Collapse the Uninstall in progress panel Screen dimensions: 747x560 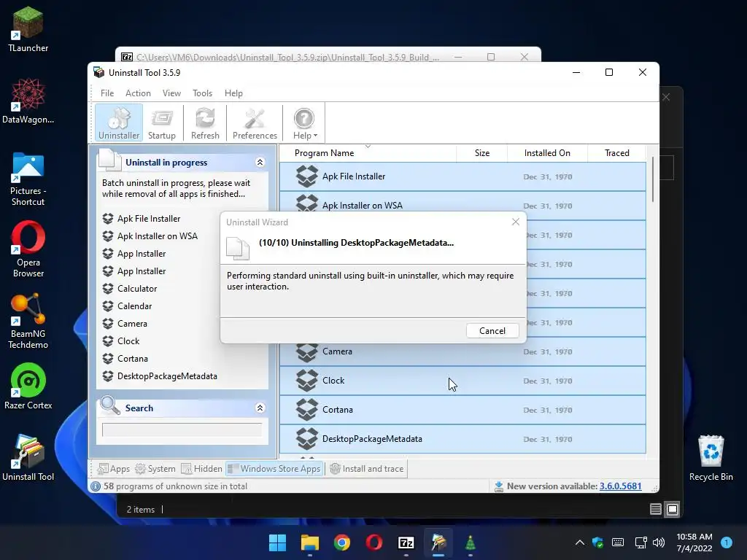260,163
